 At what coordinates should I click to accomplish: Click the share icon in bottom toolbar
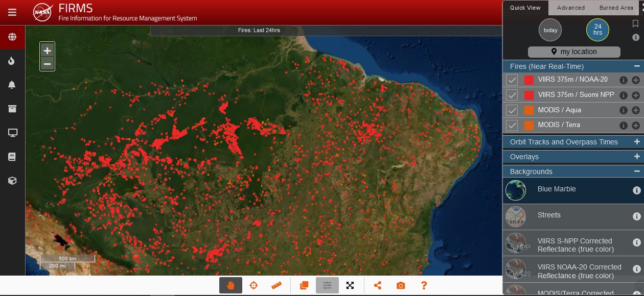[378, 285]
